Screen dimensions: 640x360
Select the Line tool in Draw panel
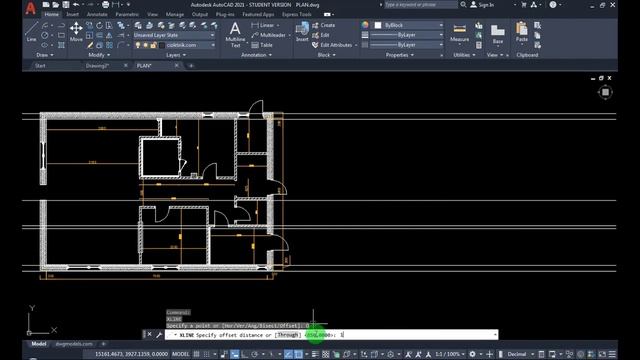click(31, 32)
